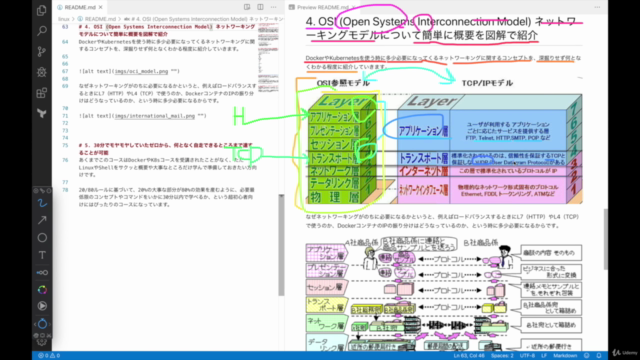Click the editor vertical scrollbar thumb

pos(281,245)
